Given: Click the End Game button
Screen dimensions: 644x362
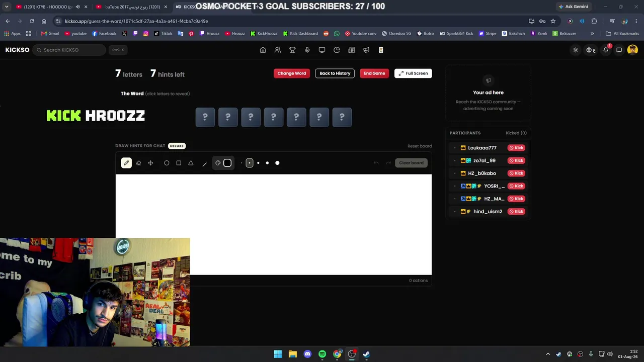Looking at the screenshot, I should (374, 73).
